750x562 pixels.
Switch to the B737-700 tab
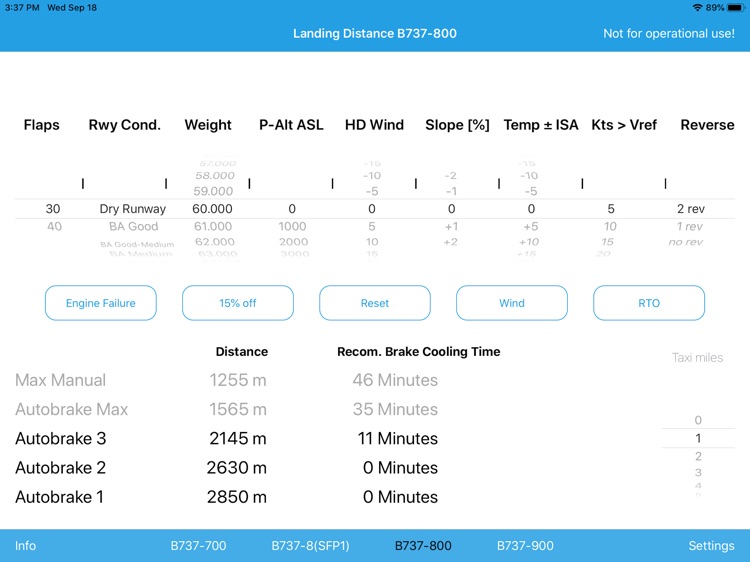click(x=199, y=546)
